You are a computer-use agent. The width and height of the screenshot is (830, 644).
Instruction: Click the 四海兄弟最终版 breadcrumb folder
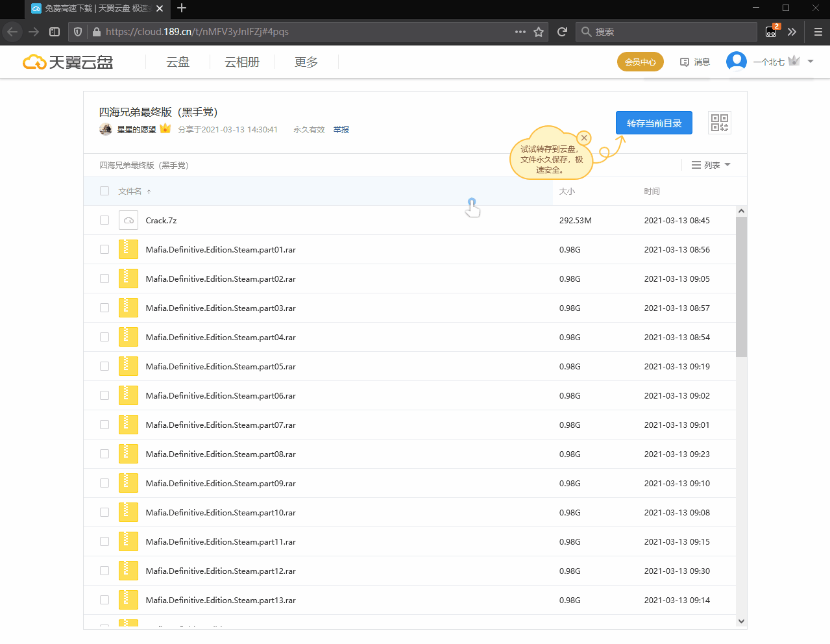coord(144,165)
